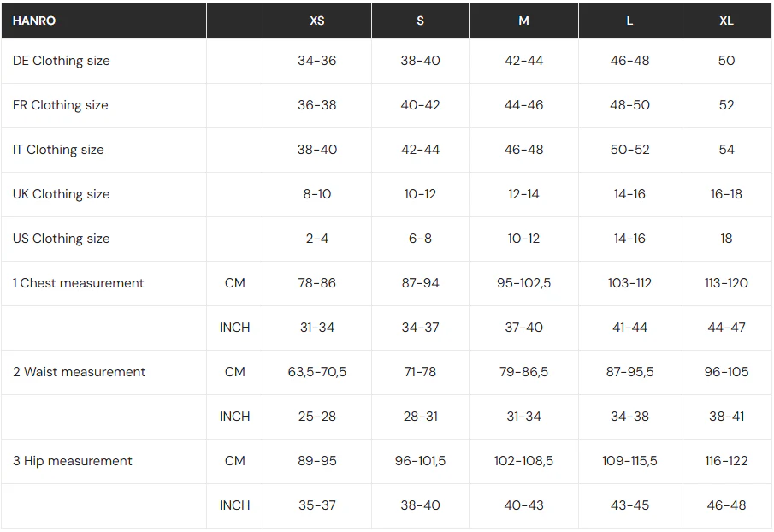Click the DE Clothing size row label
774x532 pixels.
61,61
